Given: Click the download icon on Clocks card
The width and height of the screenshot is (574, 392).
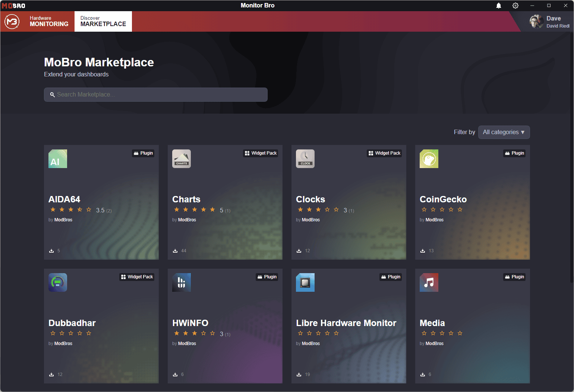Looking at the screenshot, I should pyautogui.click(x=299, y=251).
